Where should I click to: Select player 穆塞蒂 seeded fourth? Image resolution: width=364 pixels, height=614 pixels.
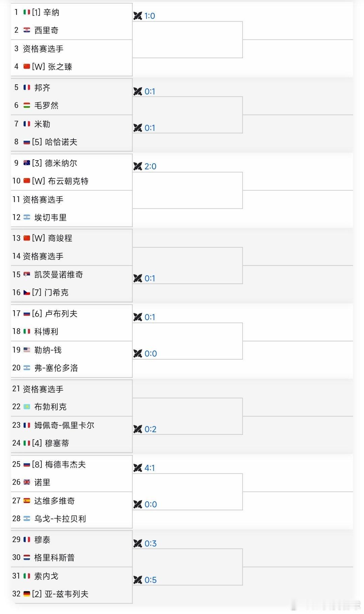point(57,443)
